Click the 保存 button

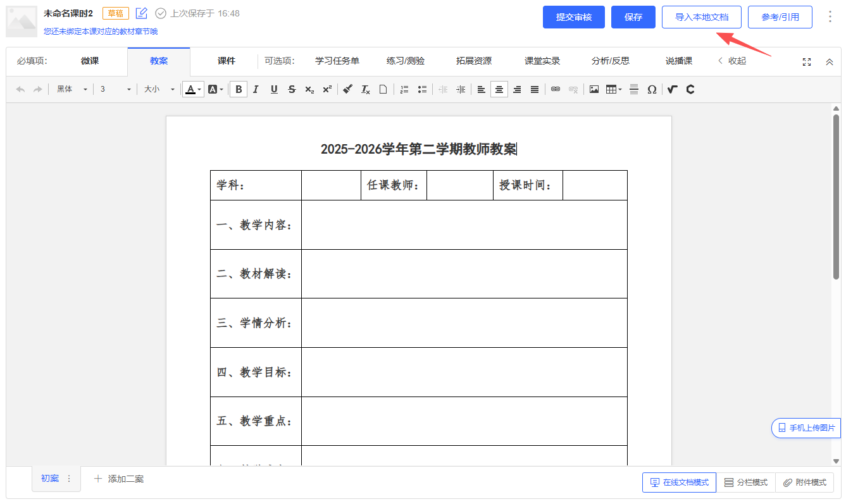point(633,17)
